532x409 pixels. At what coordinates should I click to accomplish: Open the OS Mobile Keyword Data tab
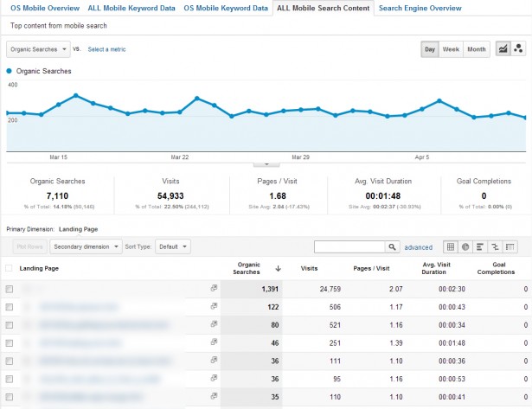226,8
